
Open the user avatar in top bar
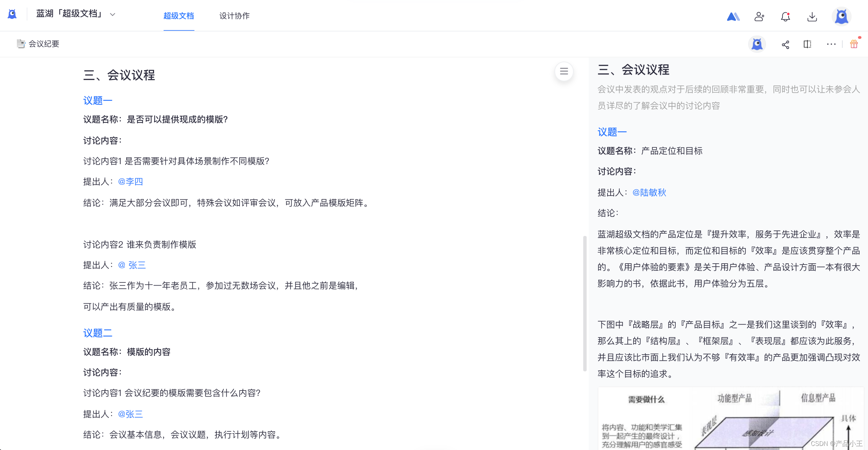pos(841,16)
